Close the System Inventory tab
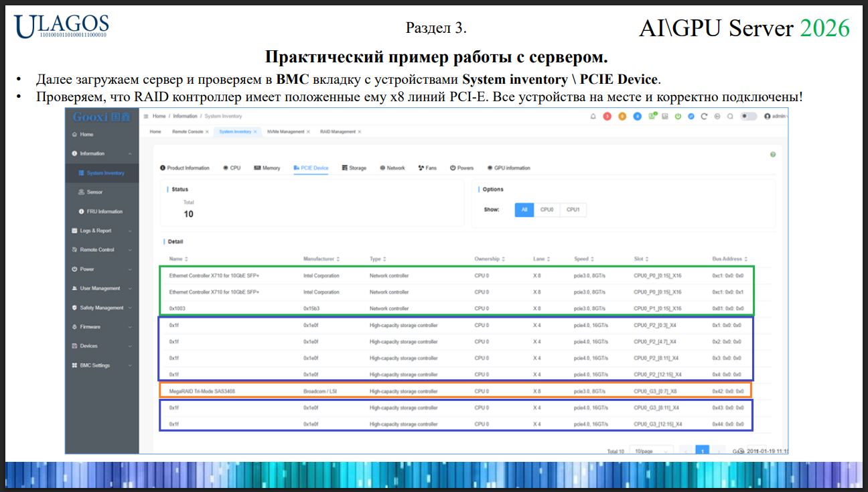The image size is (868, 492). coord(255,131)
